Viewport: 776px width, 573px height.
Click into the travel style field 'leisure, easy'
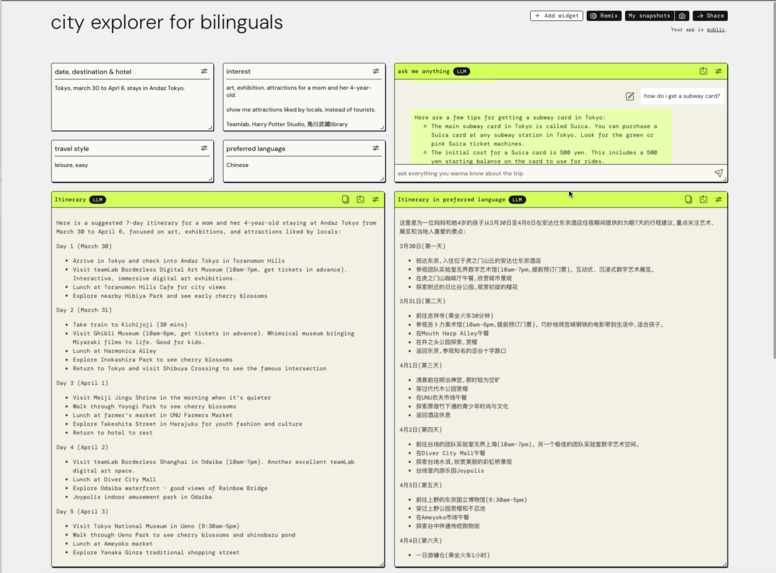[132, 169]
